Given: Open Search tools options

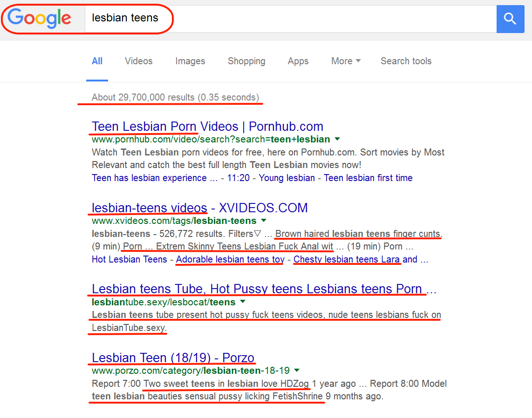Looking at the screenshot, I should 406,61.
